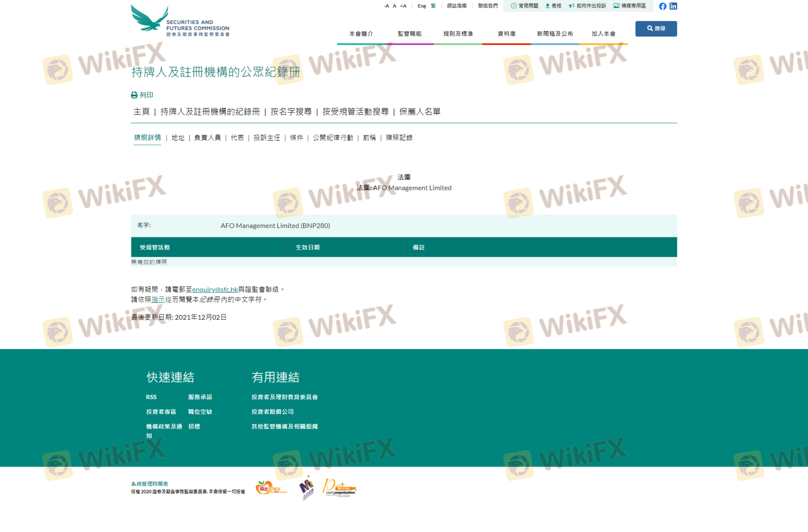Switch language to Eng

pos(422,6)
